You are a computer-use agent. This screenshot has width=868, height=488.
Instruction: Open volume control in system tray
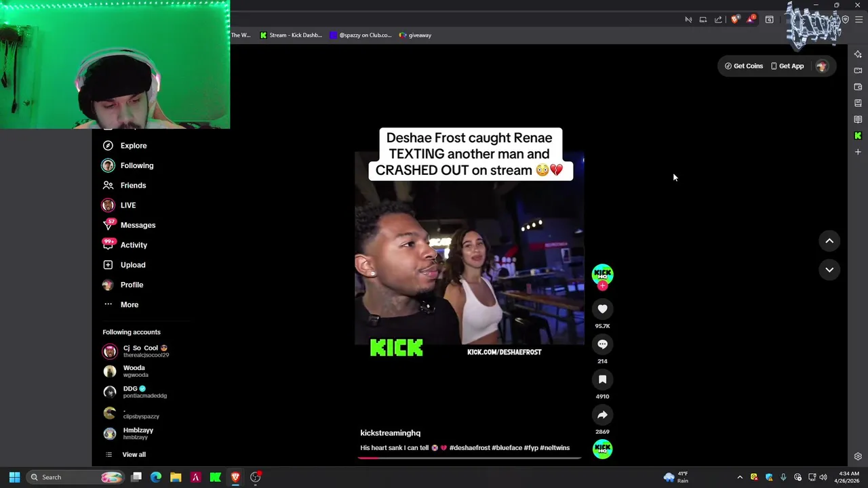[x=823, y=477]
